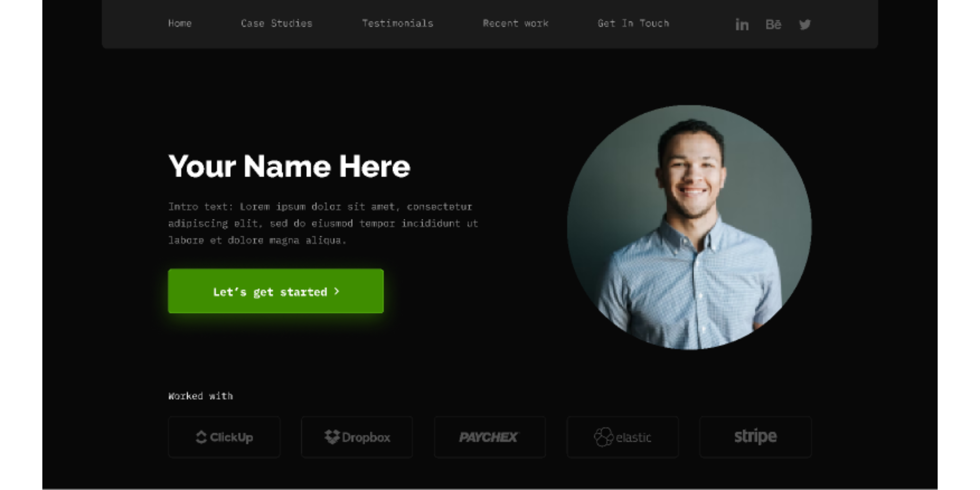980x490 pixels.
Task: Click the Lorem ipsum intro paragraph
Action: (323, 224)
